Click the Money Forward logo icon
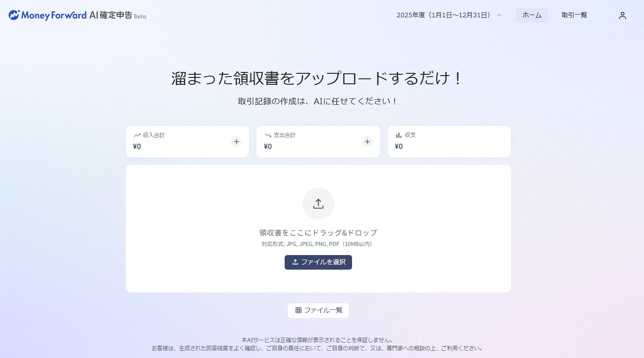The image size is (644, 358). pos(14,15)
